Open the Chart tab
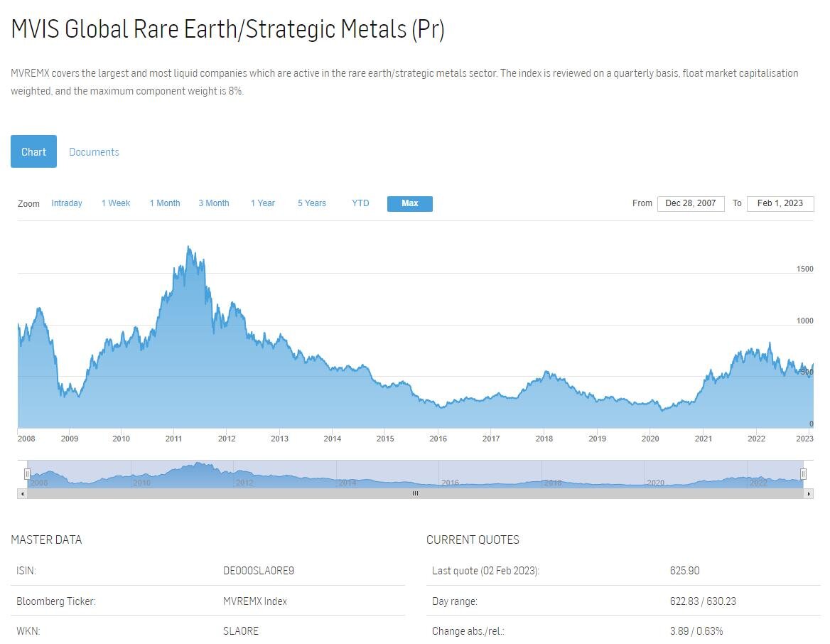830x644 pixels. click(x=33, y=151)
